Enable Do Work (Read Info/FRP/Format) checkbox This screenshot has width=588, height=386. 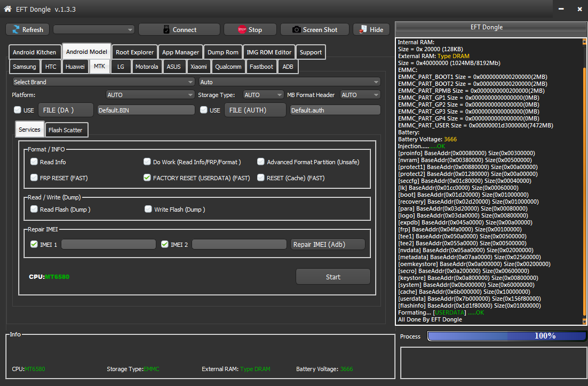click(x=147, y=162)
